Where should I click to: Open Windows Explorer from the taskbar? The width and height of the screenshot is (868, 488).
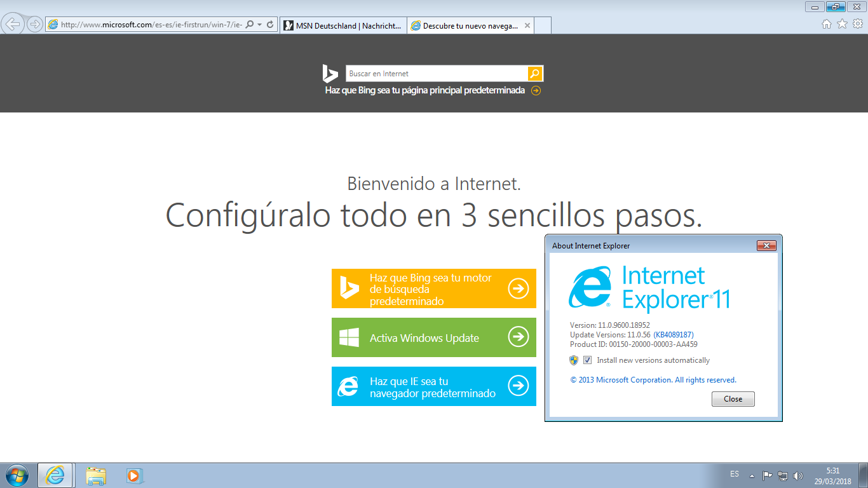coord(96,475)
